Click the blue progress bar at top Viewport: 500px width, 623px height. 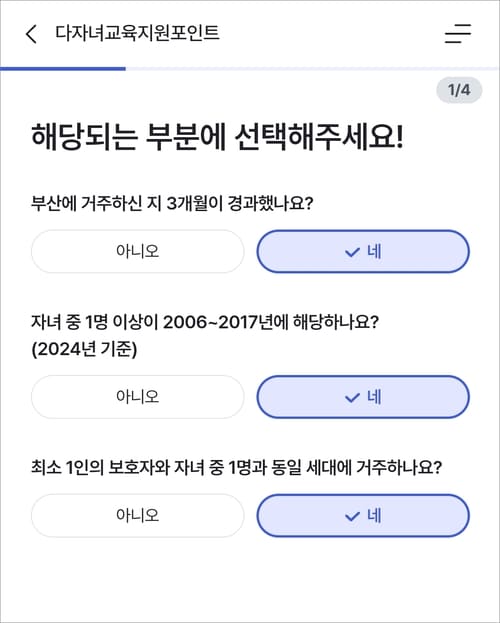63,69
